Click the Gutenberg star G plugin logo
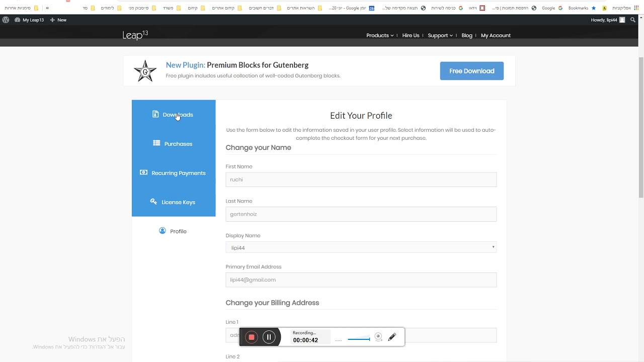This screenshot has height=362, width=644. point(145,71)
